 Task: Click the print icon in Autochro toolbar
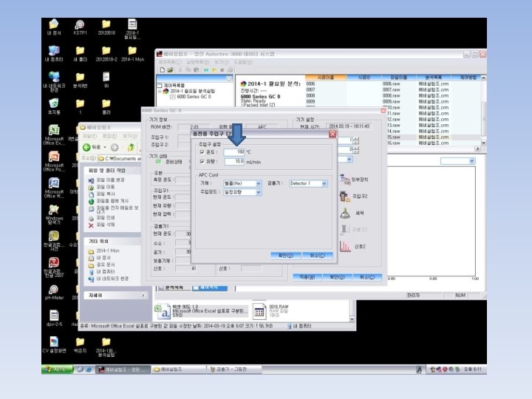(x=230, y=70)
